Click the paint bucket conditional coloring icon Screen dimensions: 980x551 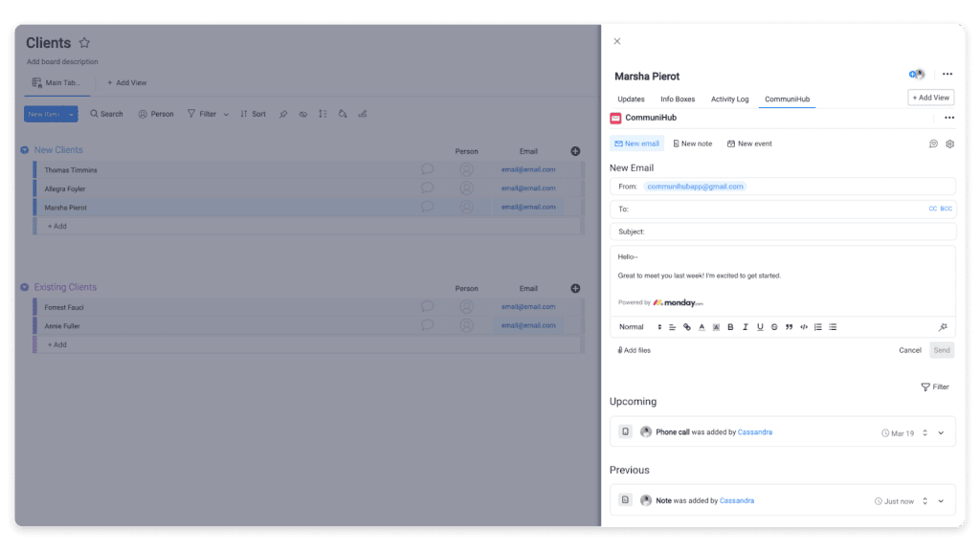tap(343, 114)
